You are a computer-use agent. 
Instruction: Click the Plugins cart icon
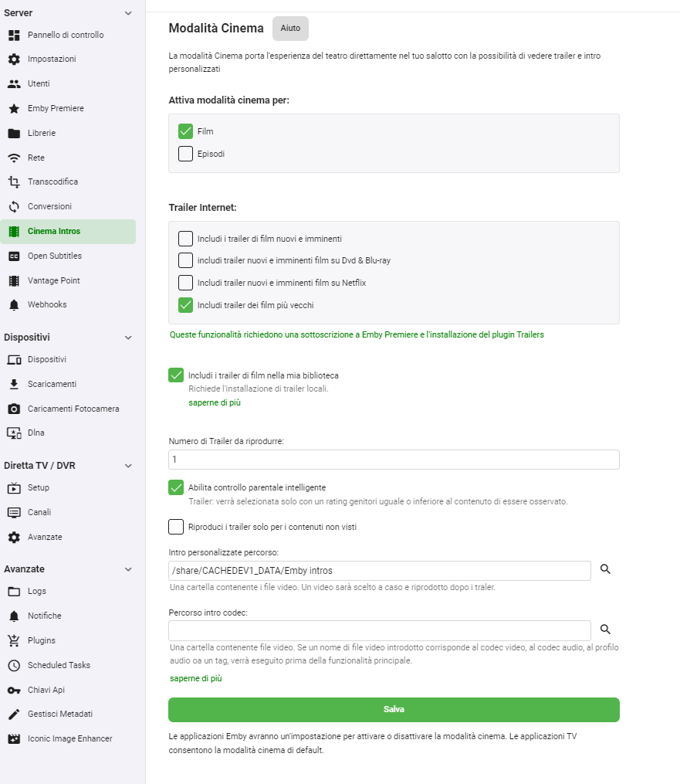click(14, 640)
